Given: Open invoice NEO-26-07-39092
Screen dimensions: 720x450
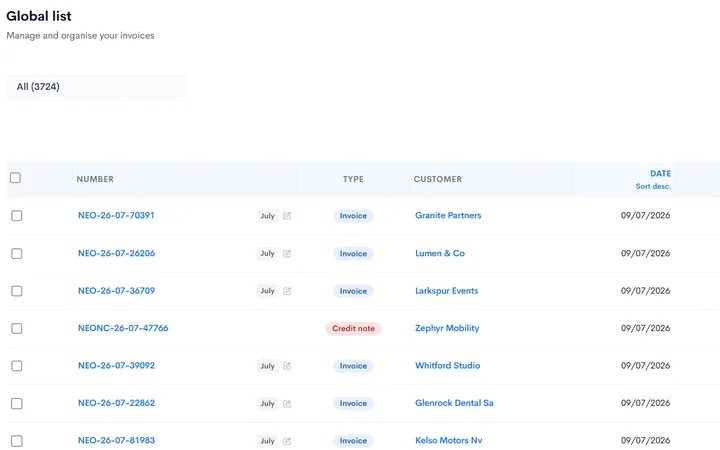Looking at the screenshot, I should (116, 366).
